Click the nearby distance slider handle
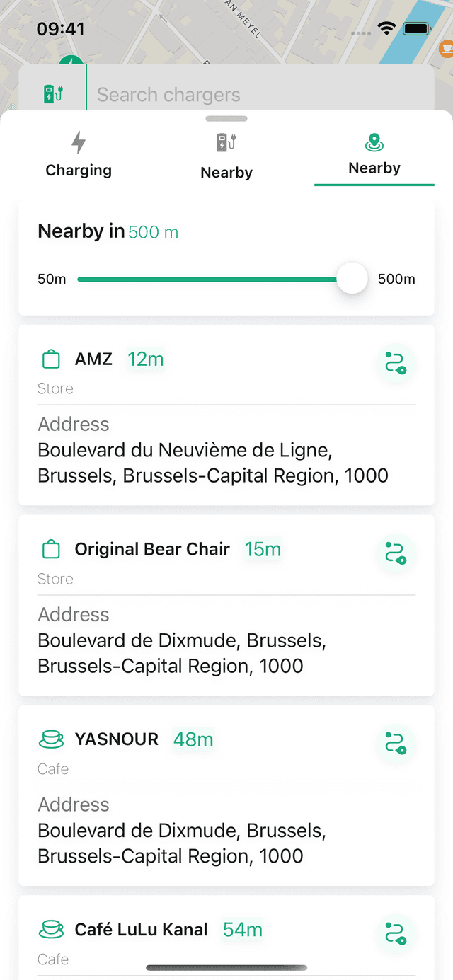 pos(352,279)
